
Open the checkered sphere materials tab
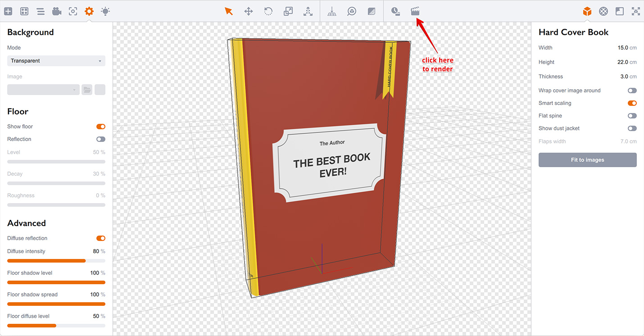603,11
